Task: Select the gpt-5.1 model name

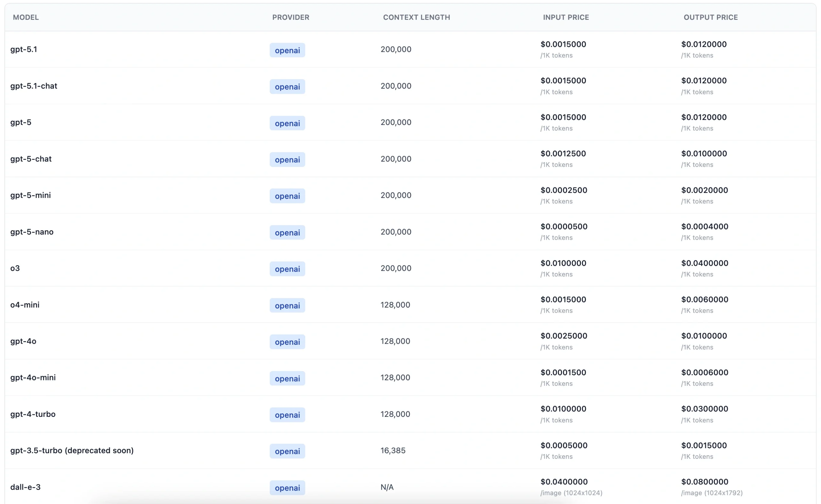Action: click(x=24, y=49)
